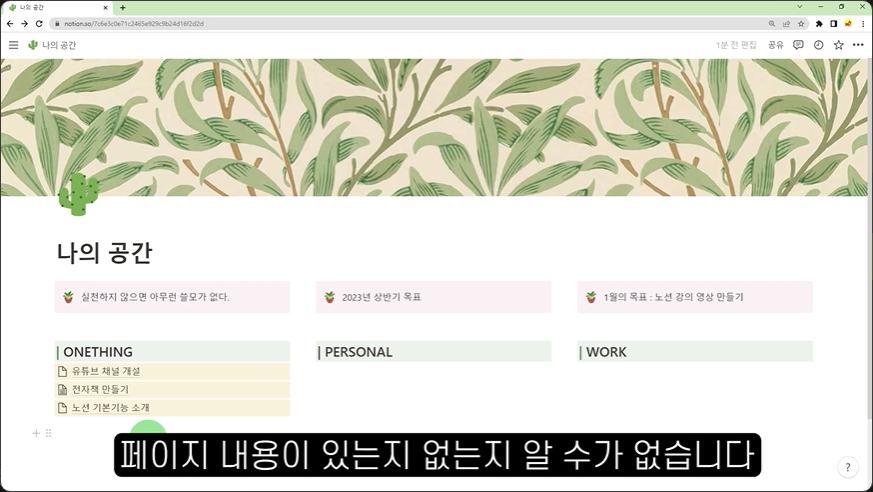Image resolution: width=873 pixels, height=492 pixels.
Task: Click the share page icon in address bar
Action: point(786,23)
